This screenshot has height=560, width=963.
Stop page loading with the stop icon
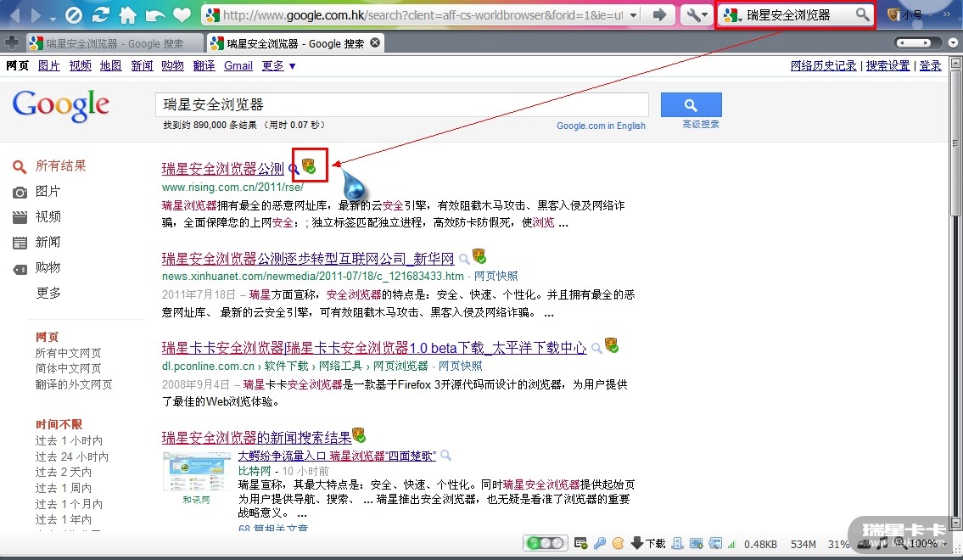coord(74,15)
